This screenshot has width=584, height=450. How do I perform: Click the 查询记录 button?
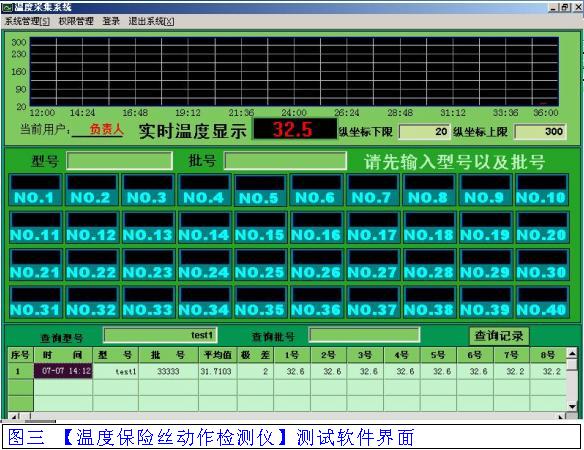coord(499,336)
